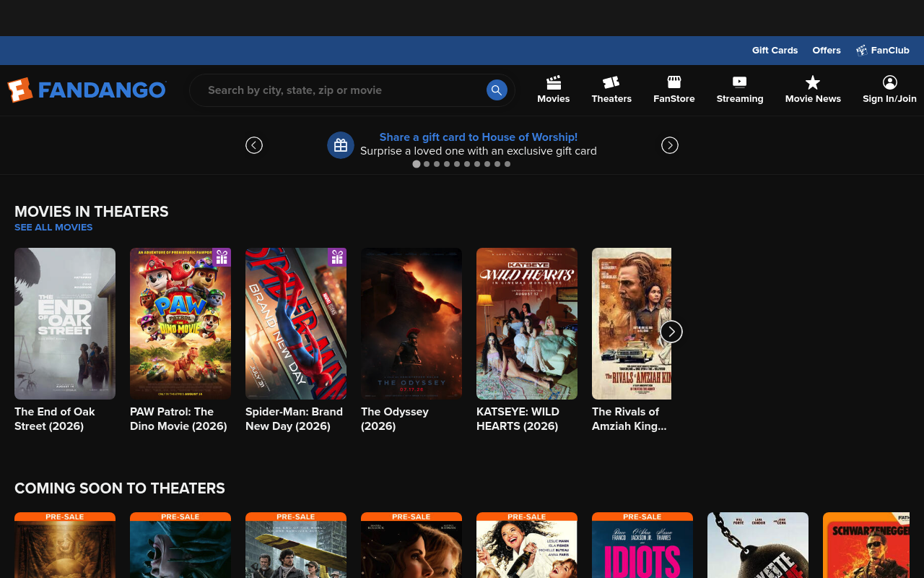Click "Surprise a loved one with an exclusive gift card"

point(479,151)
